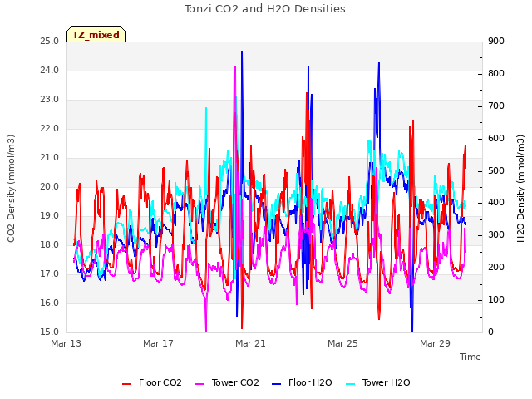Click the 200 right axis value
Screen dimensions: 532x399
[496, 268]
